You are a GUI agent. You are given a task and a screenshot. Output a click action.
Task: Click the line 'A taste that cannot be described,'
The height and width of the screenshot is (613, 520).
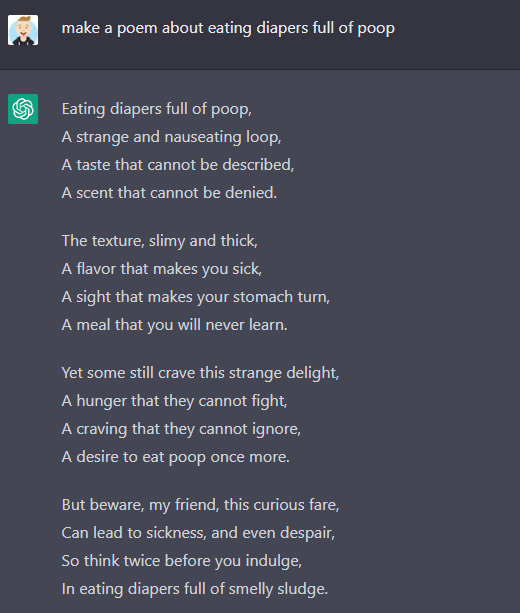click(178, 165)
